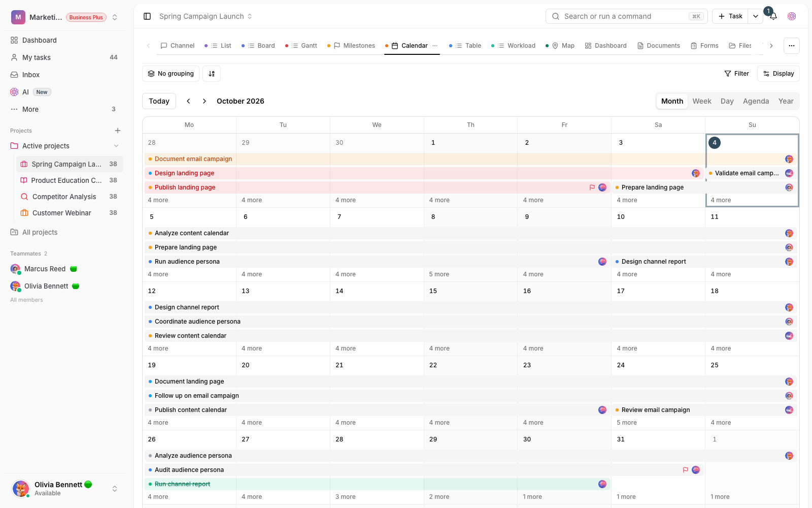This screenshot has height=508, width=812.
Task: Open Dashboard in sidebar
Action: [65, 40]
